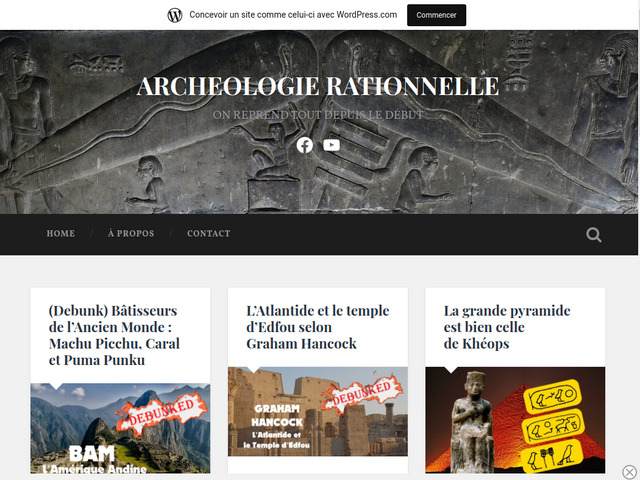
Task: Open the CONTACT menu item
Action: pyautogui.click(x=209, y=233)
